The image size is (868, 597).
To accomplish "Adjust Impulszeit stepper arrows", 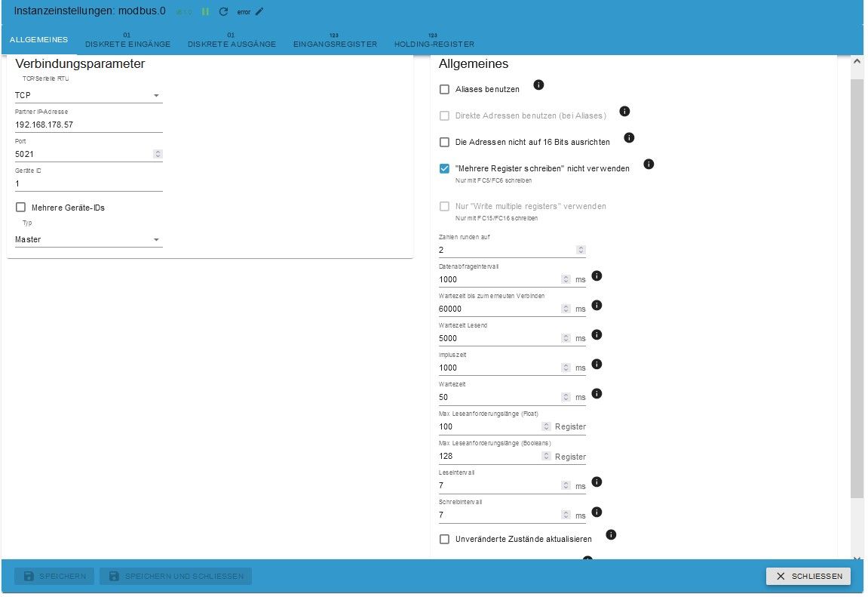I will (x=566, y=367).
